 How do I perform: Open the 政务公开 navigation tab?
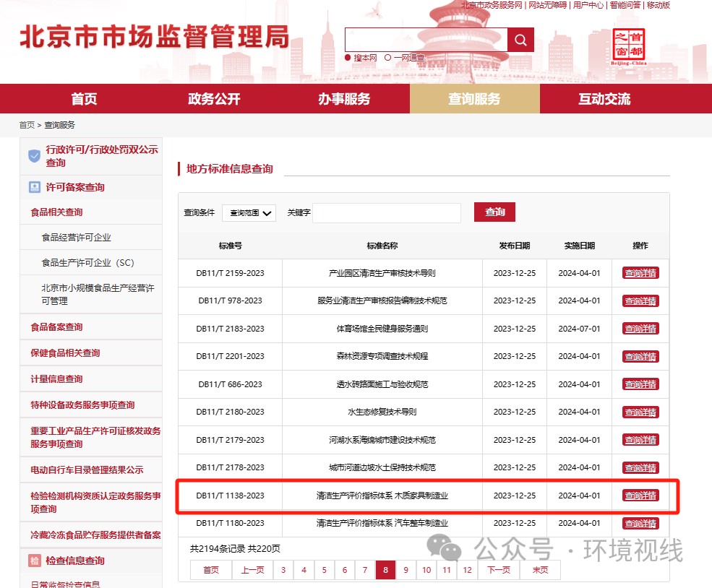click(215, 98)
